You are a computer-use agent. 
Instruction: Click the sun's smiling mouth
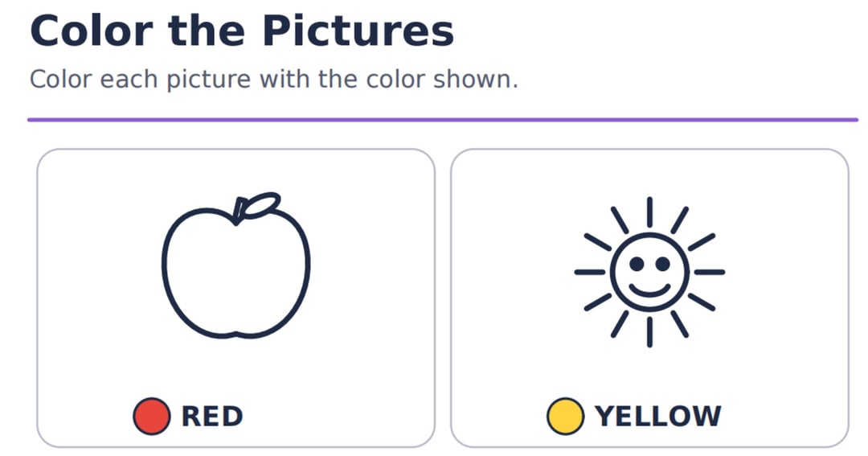649,291
